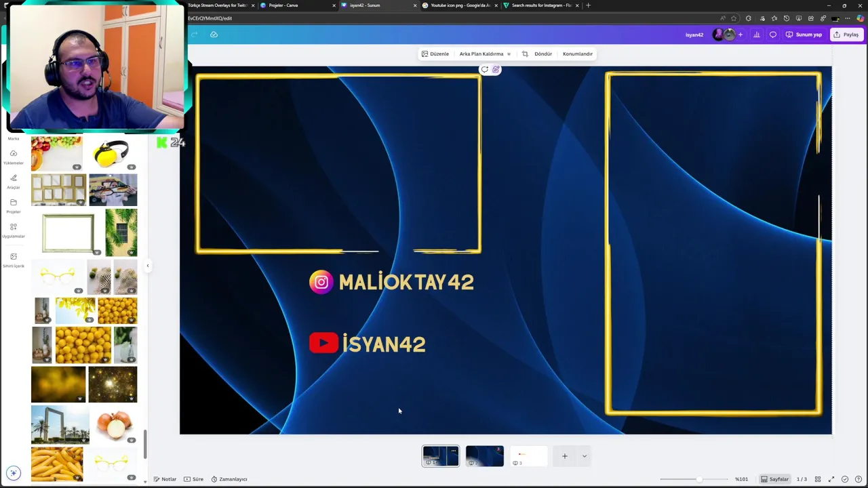
Task: Click the Canva assistant sparkle icon
Action: click(14, 473)
